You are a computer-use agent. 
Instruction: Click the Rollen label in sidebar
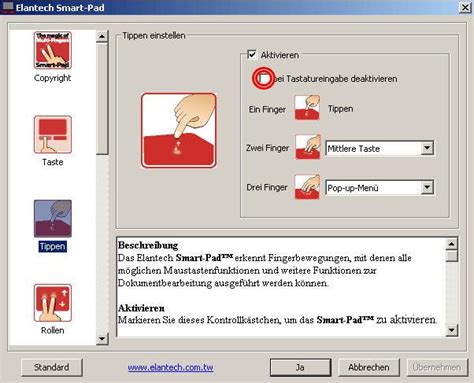[53, 330]
